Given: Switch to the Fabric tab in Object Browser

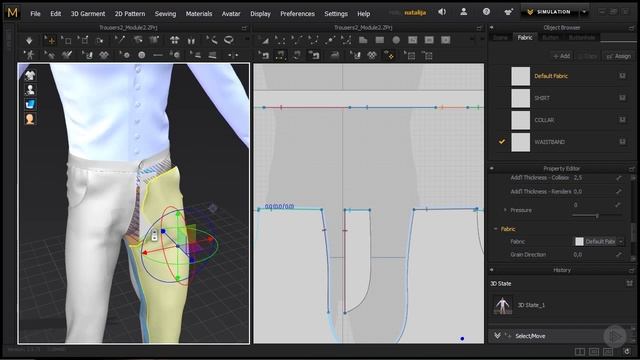Looking at the screenshot, I should pyautogui.click(x=525, y=38).
